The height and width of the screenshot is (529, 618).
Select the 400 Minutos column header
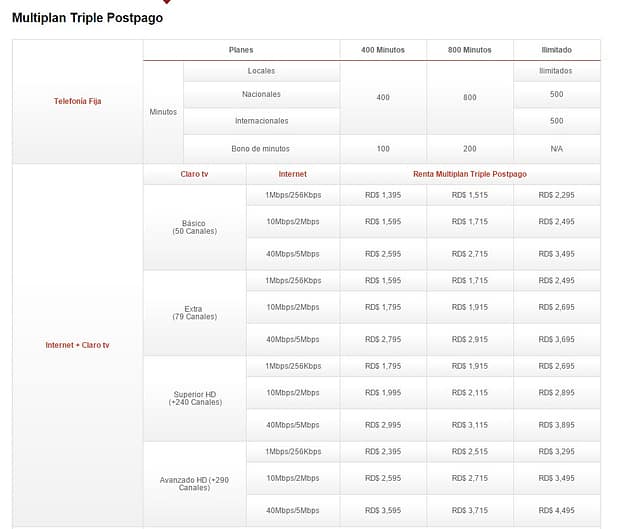pyautogui.click(x=383, y=49)
